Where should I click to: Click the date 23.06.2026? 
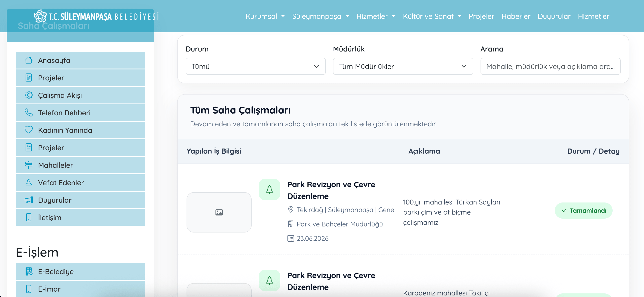point(313,238)
